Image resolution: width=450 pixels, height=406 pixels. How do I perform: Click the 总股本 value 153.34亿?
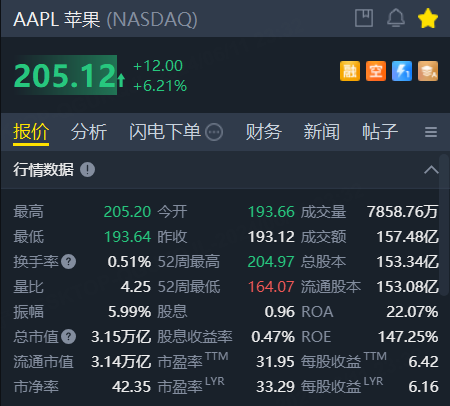[407, 262]
